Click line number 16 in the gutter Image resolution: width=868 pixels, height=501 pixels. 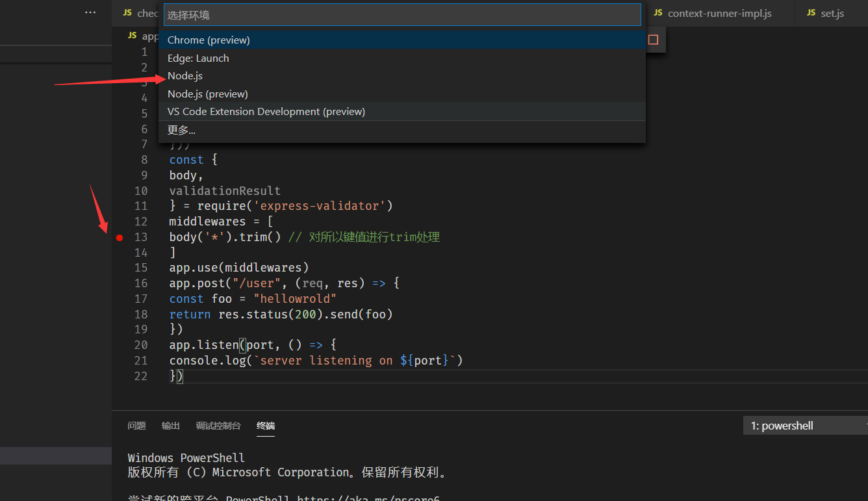coord(141,283)
